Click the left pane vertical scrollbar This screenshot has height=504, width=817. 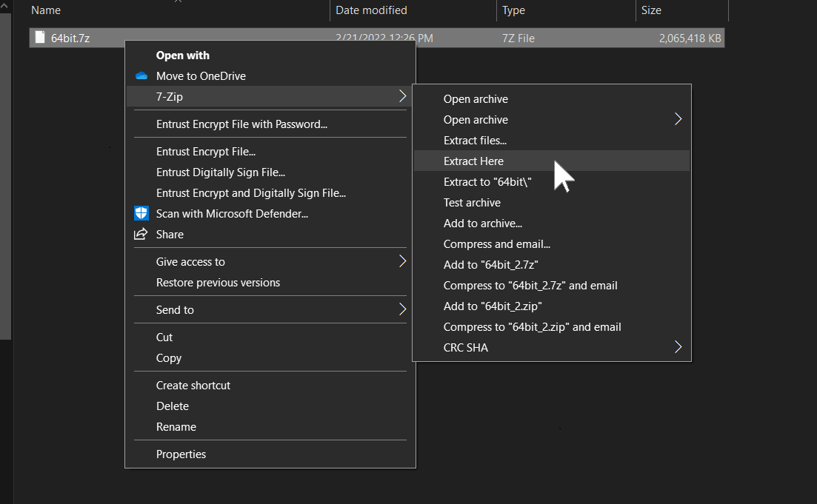(x=5, y=176)
